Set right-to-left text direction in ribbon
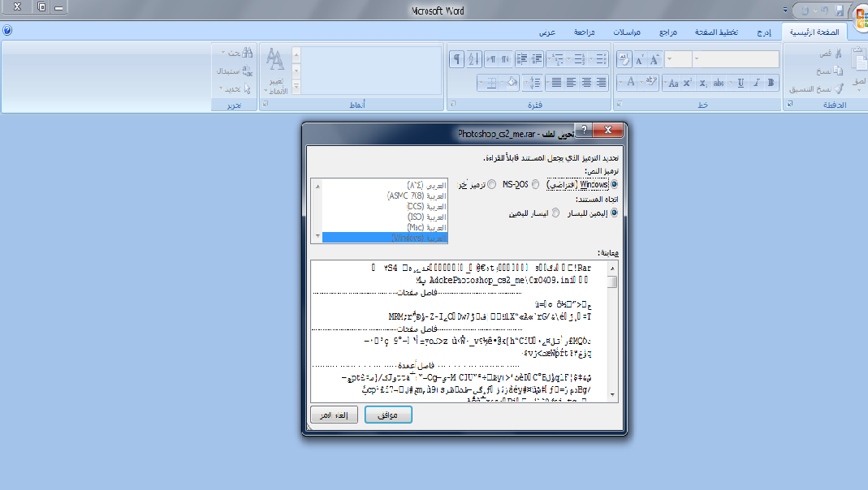This screenshot has width=868, height=490. [x=505, y=58]
